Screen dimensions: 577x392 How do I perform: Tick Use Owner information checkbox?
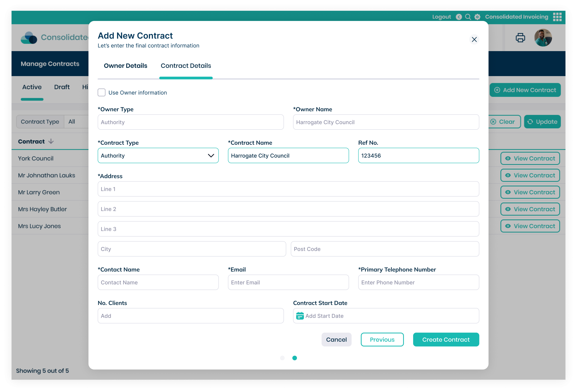pyautogui.click(x=102, y=93)
